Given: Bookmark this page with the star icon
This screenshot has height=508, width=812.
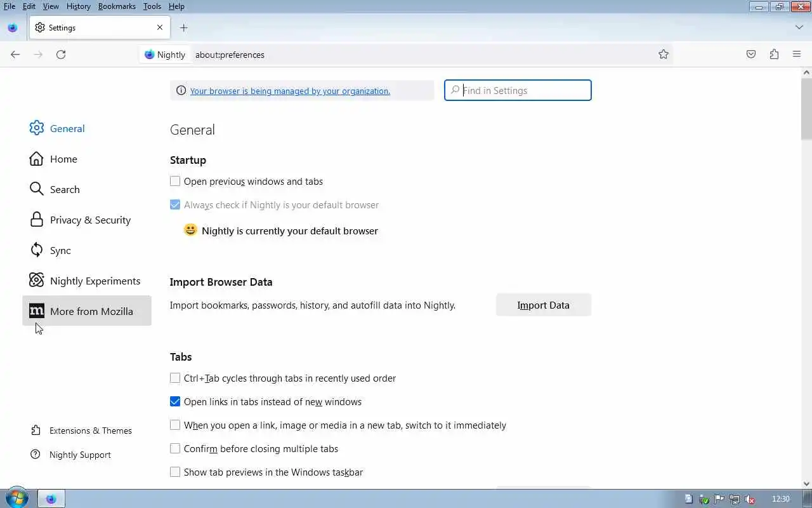Looking at the screenshot, I should (664, 55).
